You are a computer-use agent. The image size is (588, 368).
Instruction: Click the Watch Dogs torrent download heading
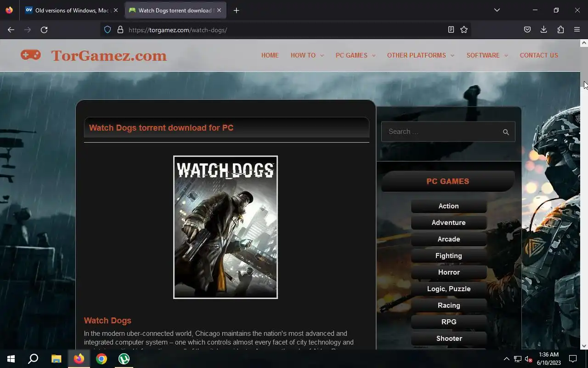coord(161,128)
